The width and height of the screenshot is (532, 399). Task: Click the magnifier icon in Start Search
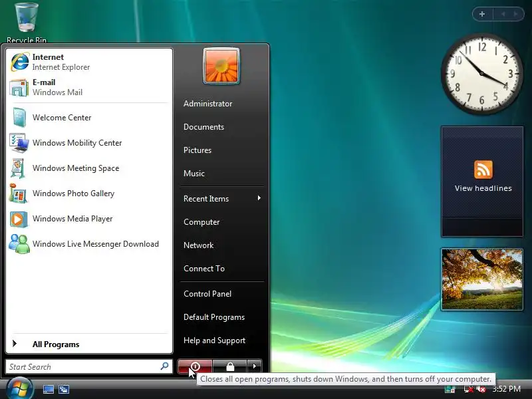point(164,366)
